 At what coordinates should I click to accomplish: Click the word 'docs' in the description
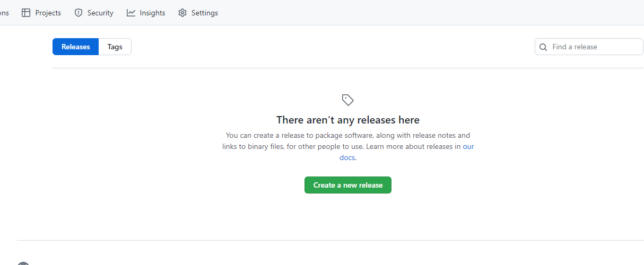pyautogui.click(x=347, y=157)
